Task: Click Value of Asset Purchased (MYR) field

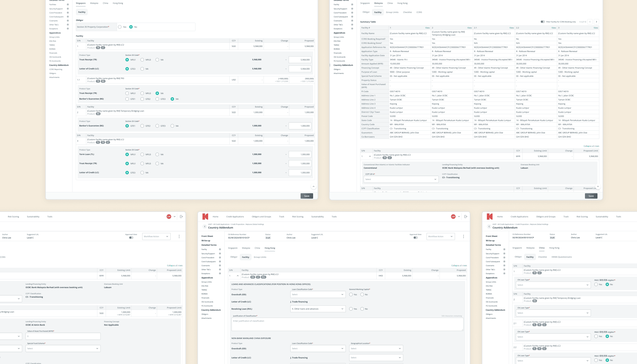Action: (x=63, y=336)
